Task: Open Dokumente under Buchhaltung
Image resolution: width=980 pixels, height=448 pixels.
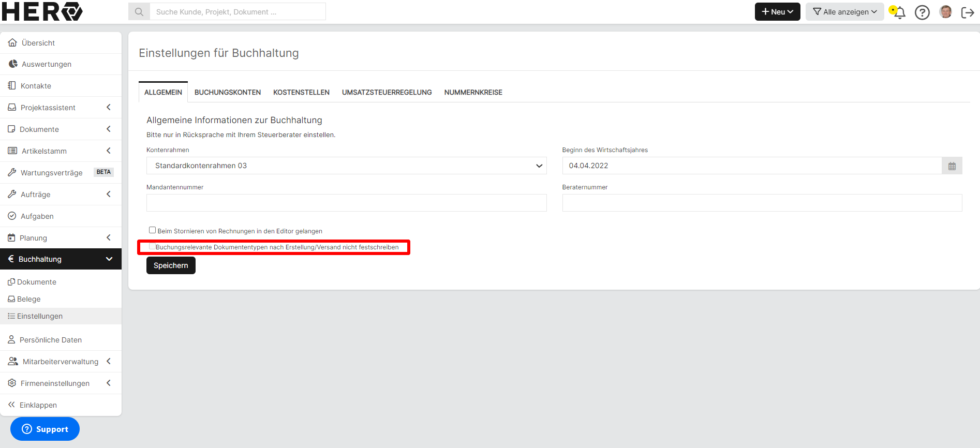Action: (x=37, y=282)
